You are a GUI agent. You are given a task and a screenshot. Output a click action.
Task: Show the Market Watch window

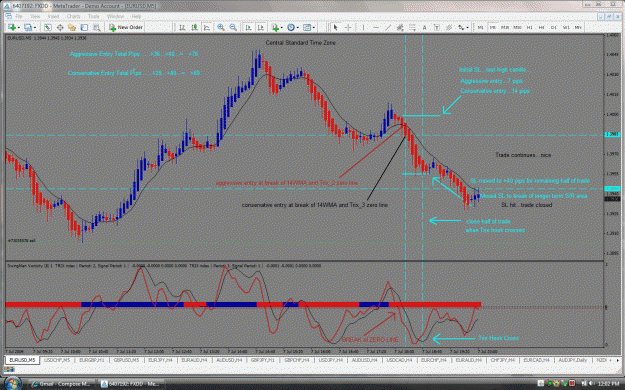click(x=47, y=27)
